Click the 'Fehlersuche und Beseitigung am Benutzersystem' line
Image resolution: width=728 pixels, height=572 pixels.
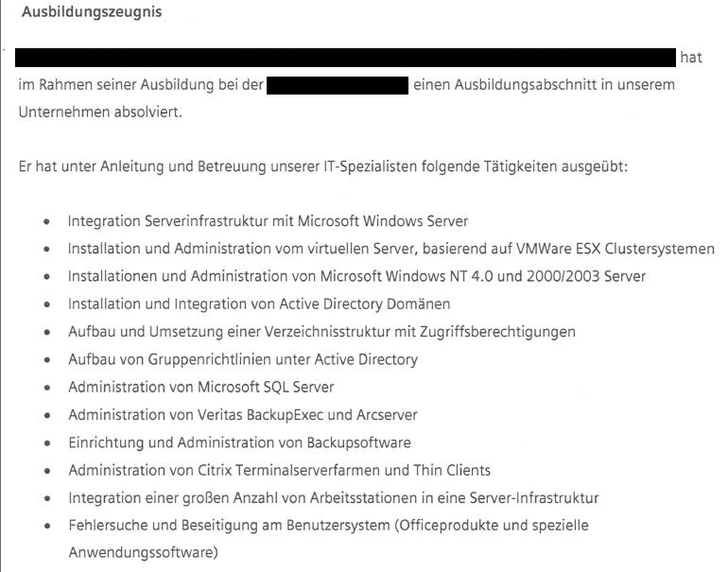click(328, 526)
